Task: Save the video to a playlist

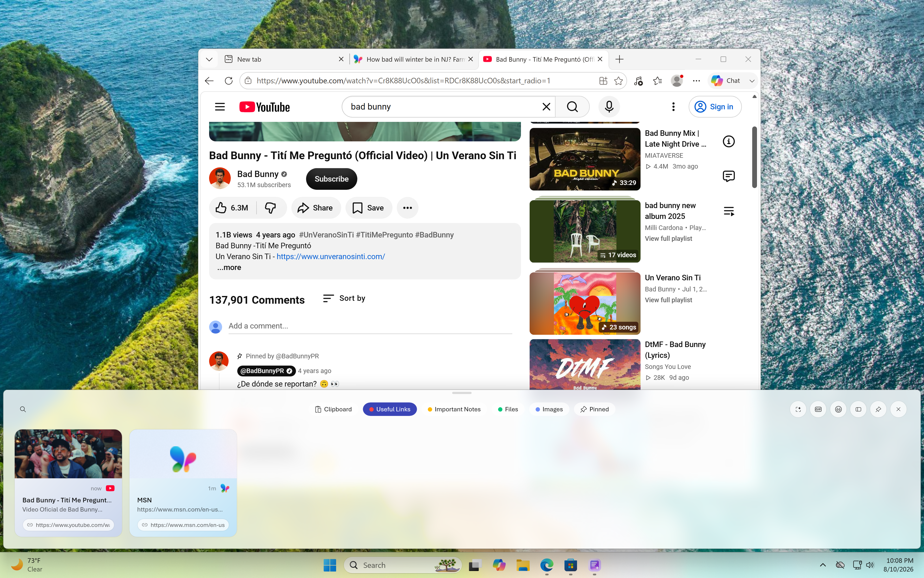Action: coord(368,208)
